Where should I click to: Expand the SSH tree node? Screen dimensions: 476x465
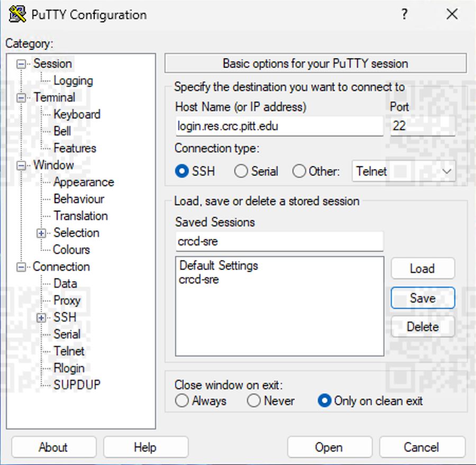point(41,318)
